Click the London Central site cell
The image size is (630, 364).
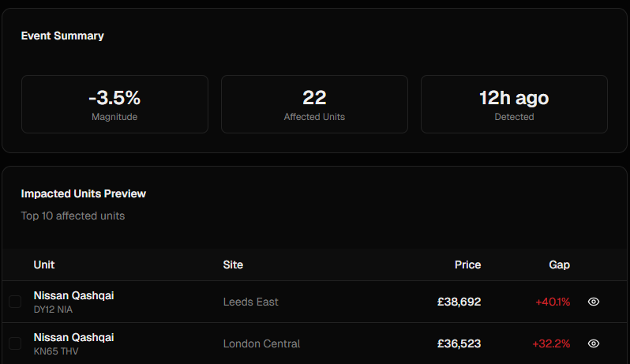point(261,343)
